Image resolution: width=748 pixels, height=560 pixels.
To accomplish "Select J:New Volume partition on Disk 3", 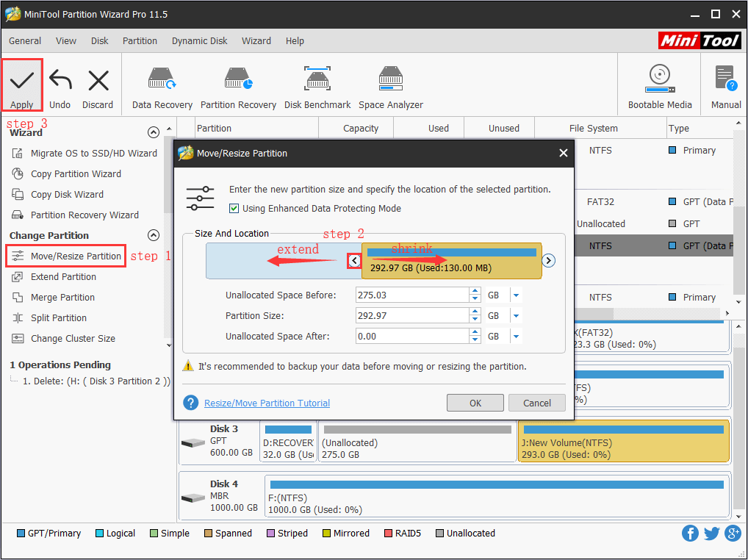I will click(x=624, y=441).
